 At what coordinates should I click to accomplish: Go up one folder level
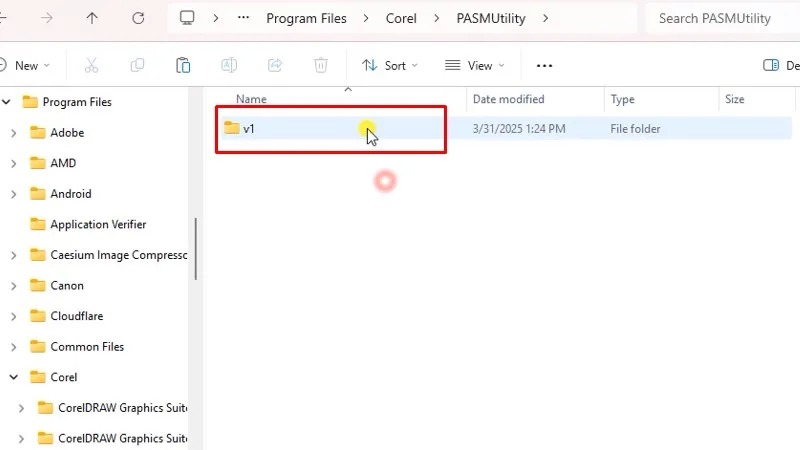pos(92,18)
